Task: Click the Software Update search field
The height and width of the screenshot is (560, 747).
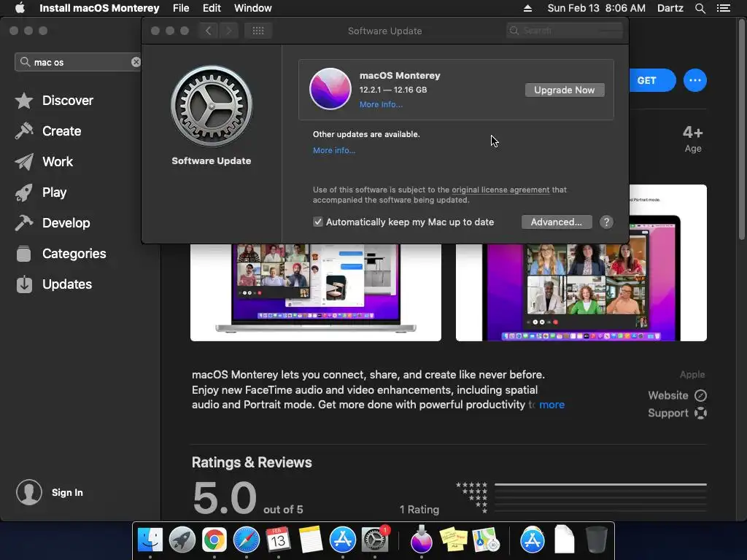Action: tap(564, 31)
